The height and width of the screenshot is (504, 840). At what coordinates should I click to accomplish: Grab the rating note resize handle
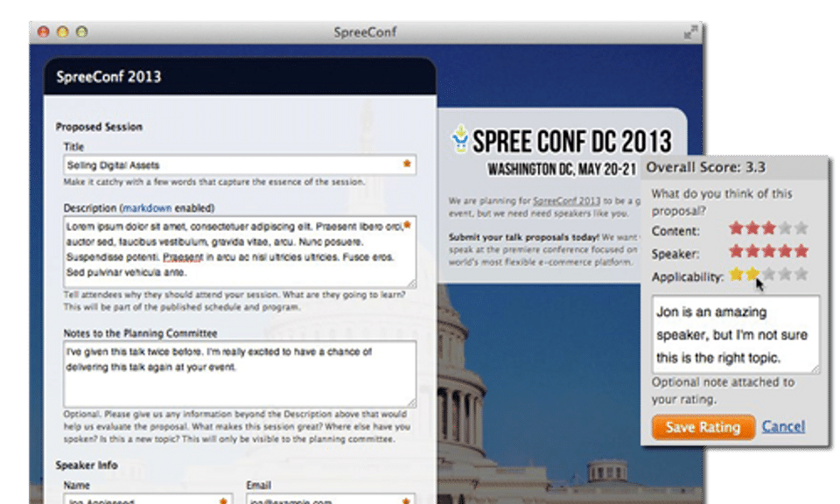815,368
